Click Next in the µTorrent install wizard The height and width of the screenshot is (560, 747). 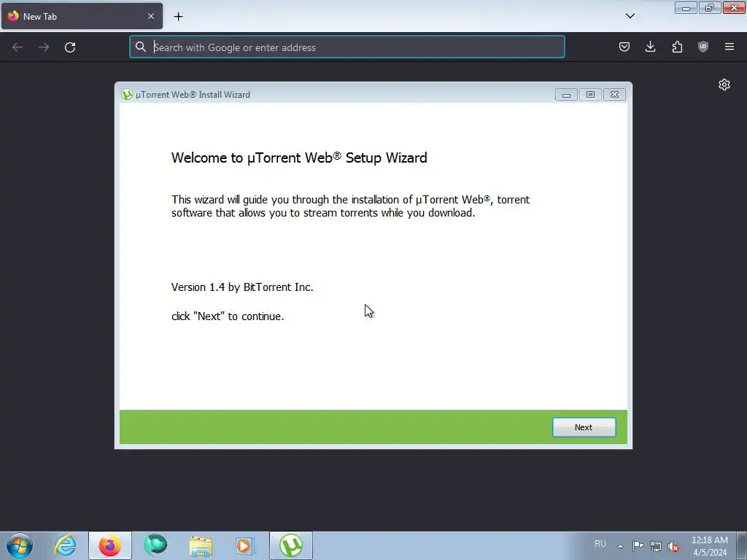(x=584, y=427)
